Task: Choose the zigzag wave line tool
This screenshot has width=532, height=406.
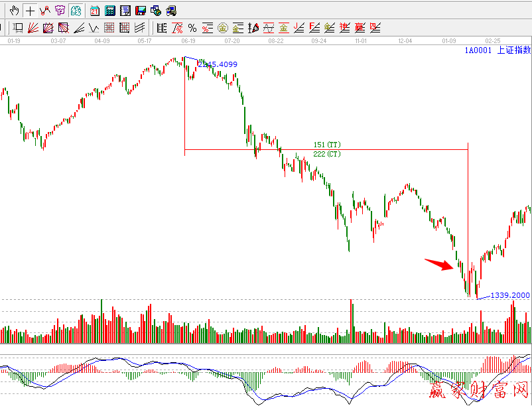Action: 94,28
